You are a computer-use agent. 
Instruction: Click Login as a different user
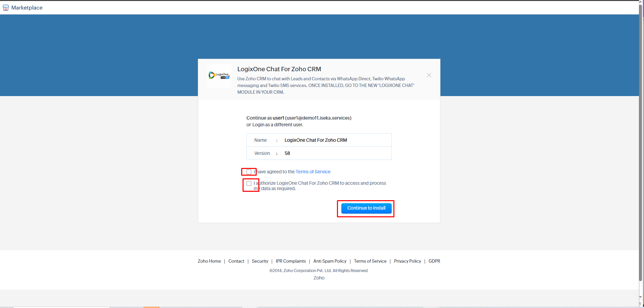point(277,125)
